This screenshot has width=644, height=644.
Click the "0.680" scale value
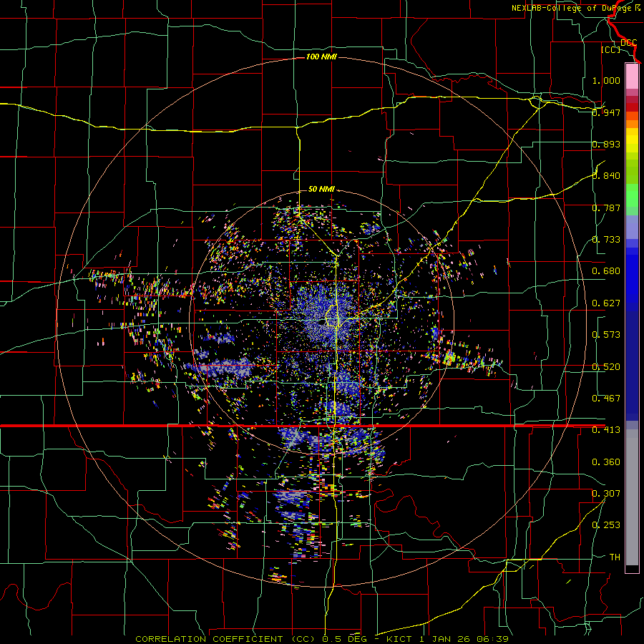click(x=606, y=271)
